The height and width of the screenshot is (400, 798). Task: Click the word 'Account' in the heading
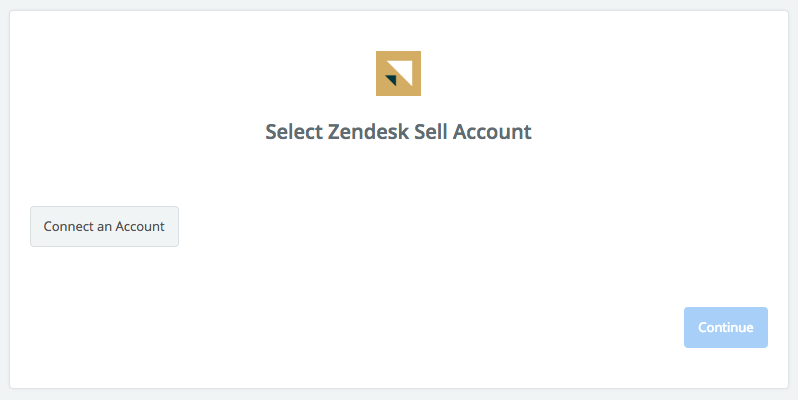coord(492,132)
